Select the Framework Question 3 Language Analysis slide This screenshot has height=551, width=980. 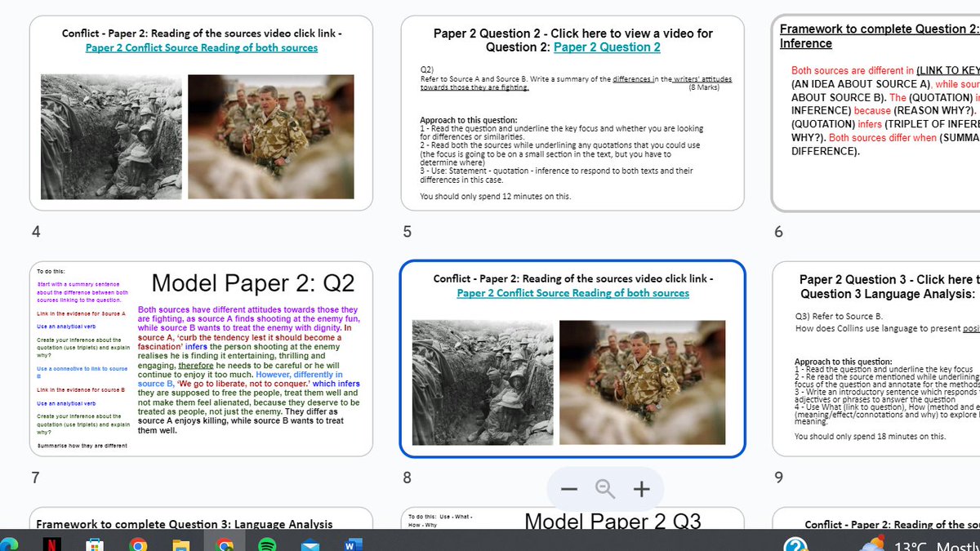(x=201, y=518)
